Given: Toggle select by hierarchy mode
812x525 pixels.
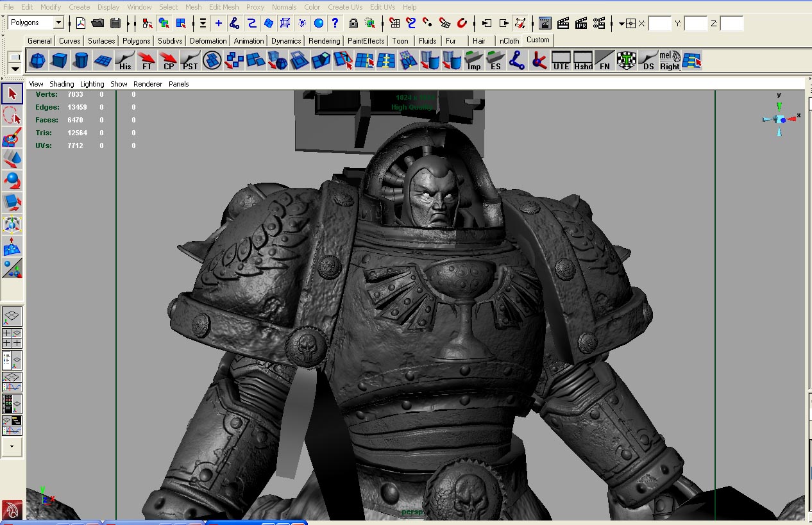Looking at the screenshot, I should pos(148,23).
